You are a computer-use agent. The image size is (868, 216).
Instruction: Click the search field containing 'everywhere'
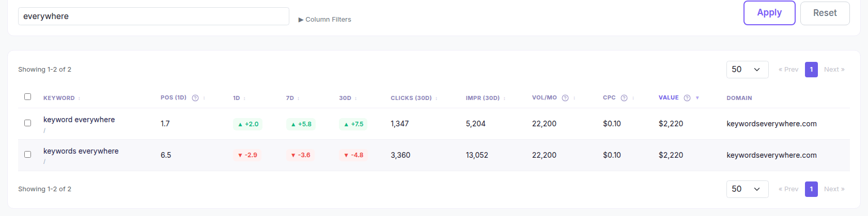(153, 16)
